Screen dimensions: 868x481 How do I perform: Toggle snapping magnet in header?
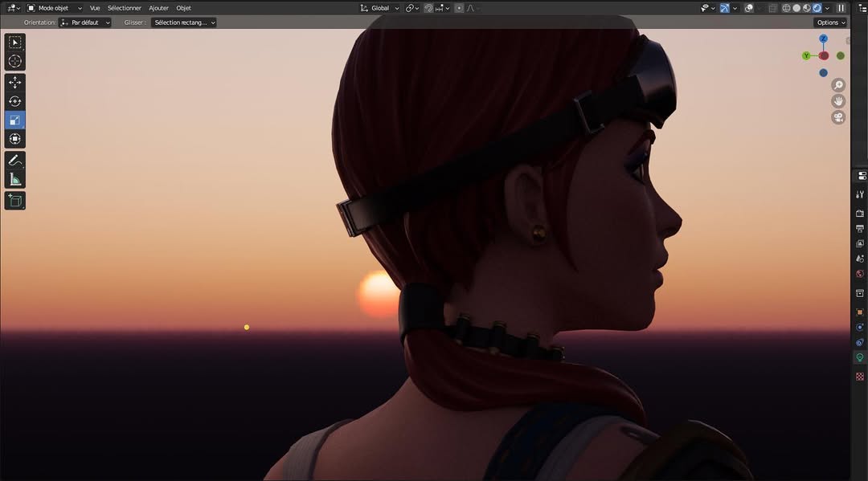tap(428, 8)
